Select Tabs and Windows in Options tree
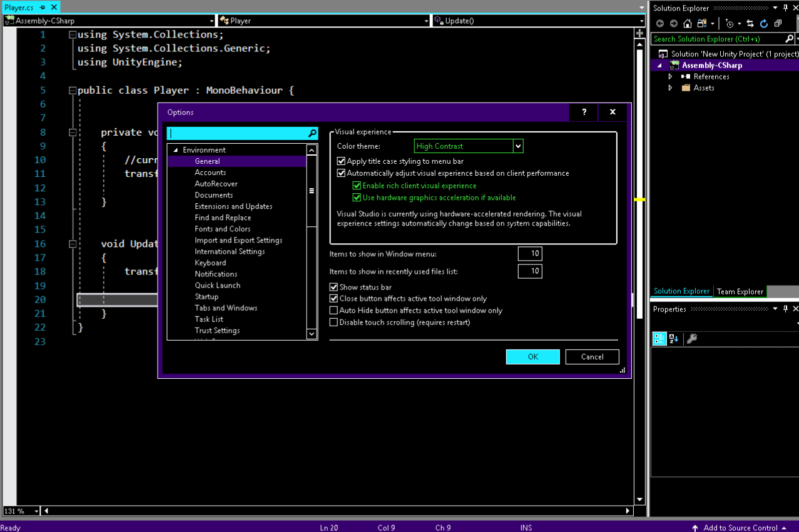The height and width of the screenshot is (532, 799). pos(226,308)
